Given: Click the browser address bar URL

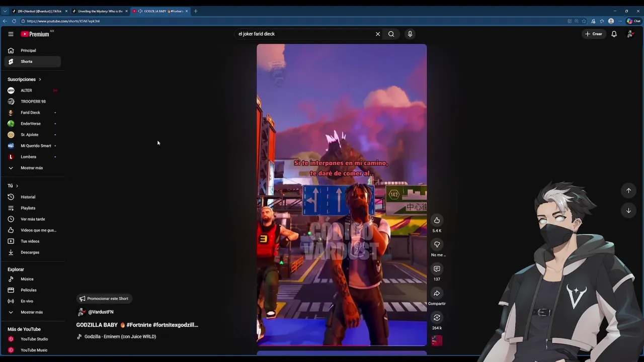Looking at the screenshot, I should (63, 21).
